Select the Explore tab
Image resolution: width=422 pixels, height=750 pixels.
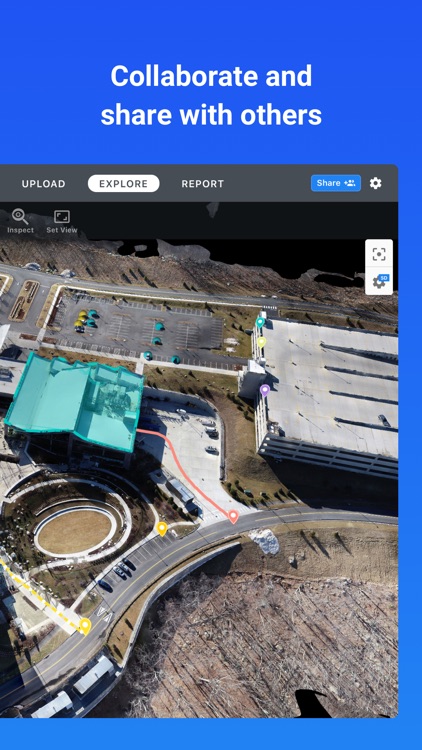(x=123, y=184)
